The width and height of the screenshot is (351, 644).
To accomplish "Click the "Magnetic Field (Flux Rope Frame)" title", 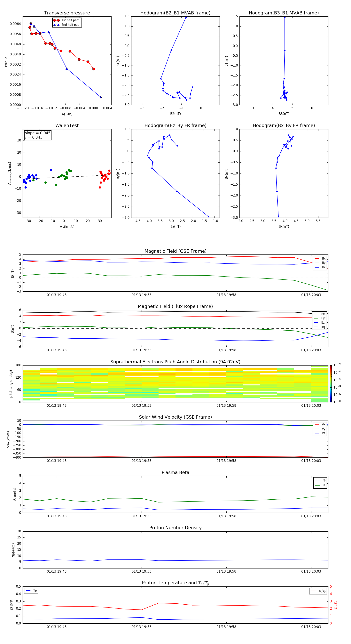I will coord(175,307).
